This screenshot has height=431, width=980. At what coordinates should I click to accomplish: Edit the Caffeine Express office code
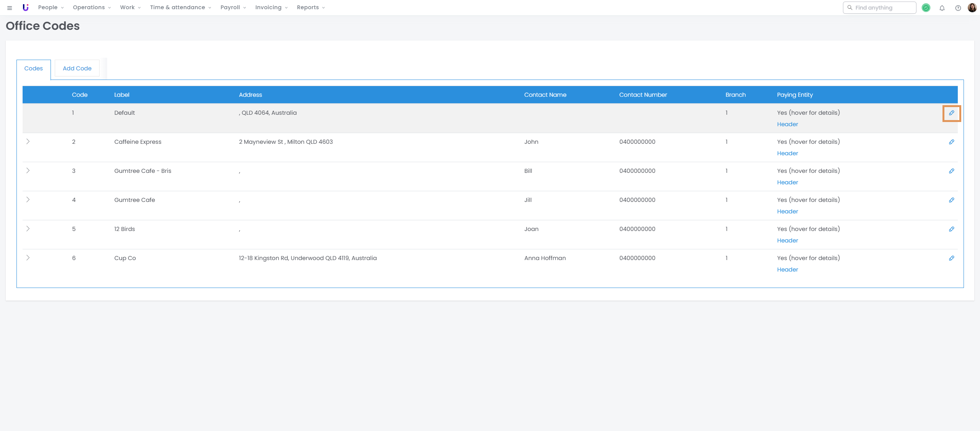(951, 142)
